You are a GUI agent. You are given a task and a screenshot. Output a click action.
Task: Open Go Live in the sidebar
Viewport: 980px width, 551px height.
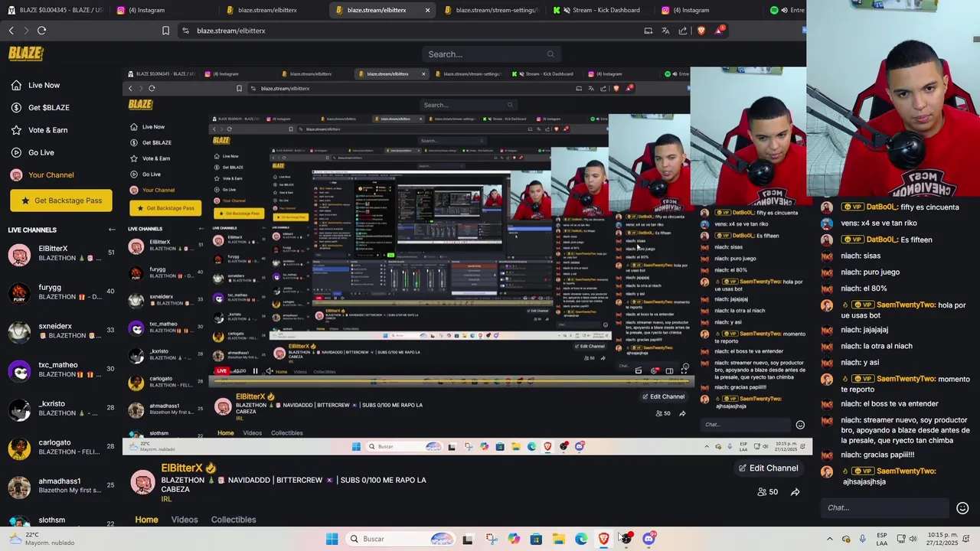point(33,152)
